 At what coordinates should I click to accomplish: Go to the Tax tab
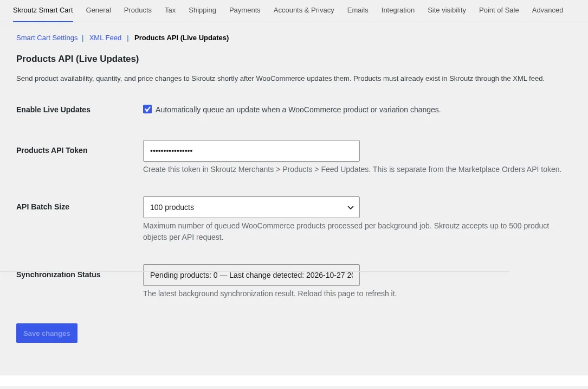[x=170, y=10]
